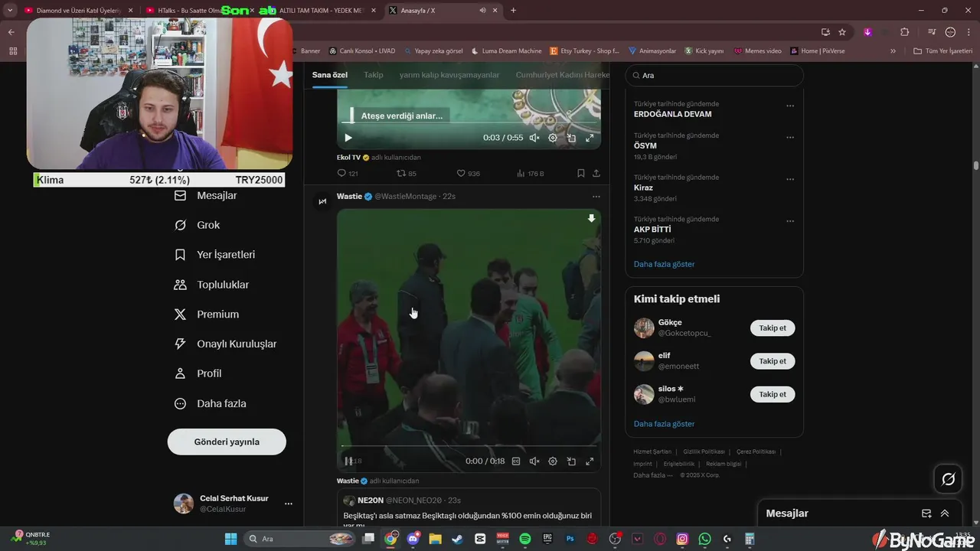
Task: Play the Ekol TV video
Action: tap(348, 138)
